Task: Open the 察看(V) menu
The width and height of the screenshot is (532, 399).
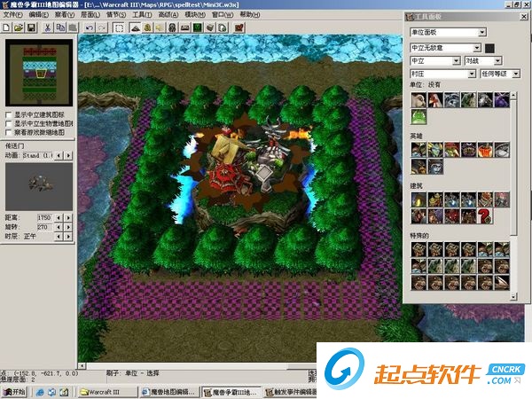Action: pos(65,14)
